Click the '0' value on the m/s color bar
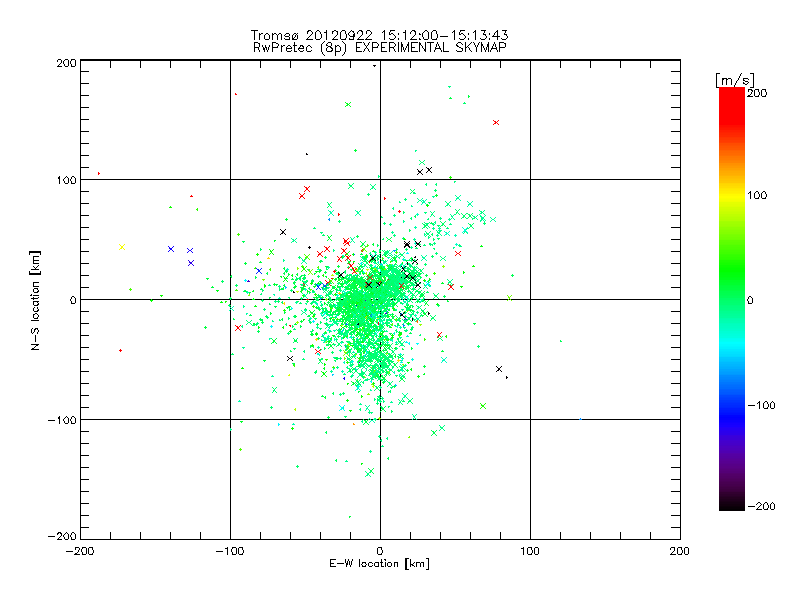The height and width of the screenshot is (600, 800). tap(750, 301)
